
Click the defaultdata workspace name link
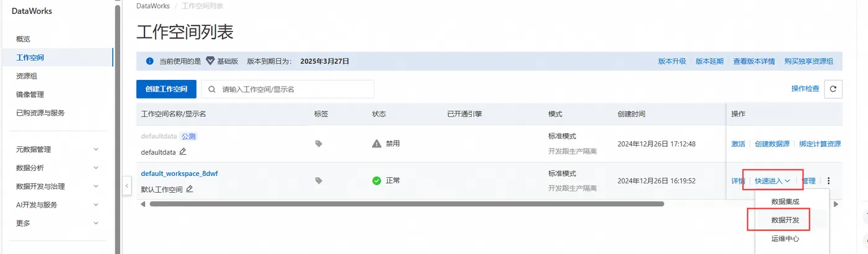[159, 136]
